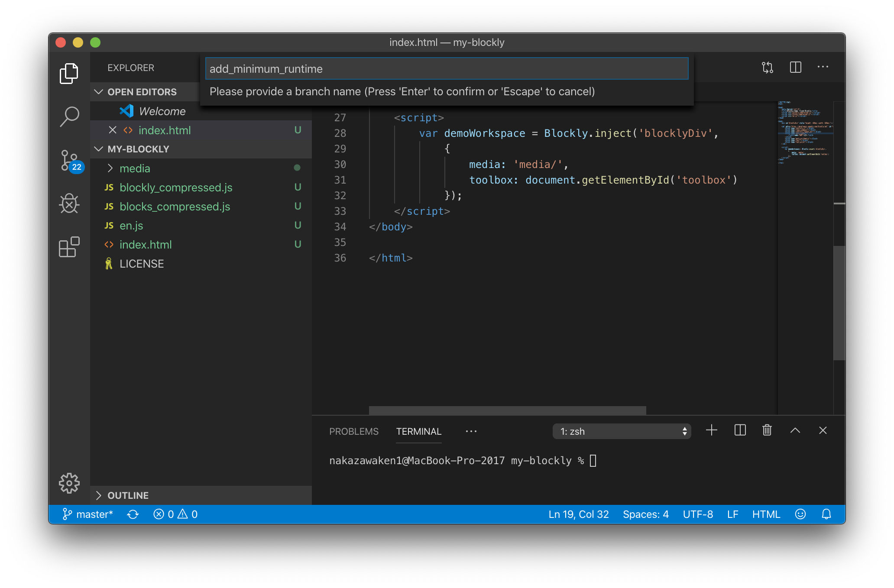Expand the media folder
The width and height of the screenshot is (894, 588).
click(135, 168)
